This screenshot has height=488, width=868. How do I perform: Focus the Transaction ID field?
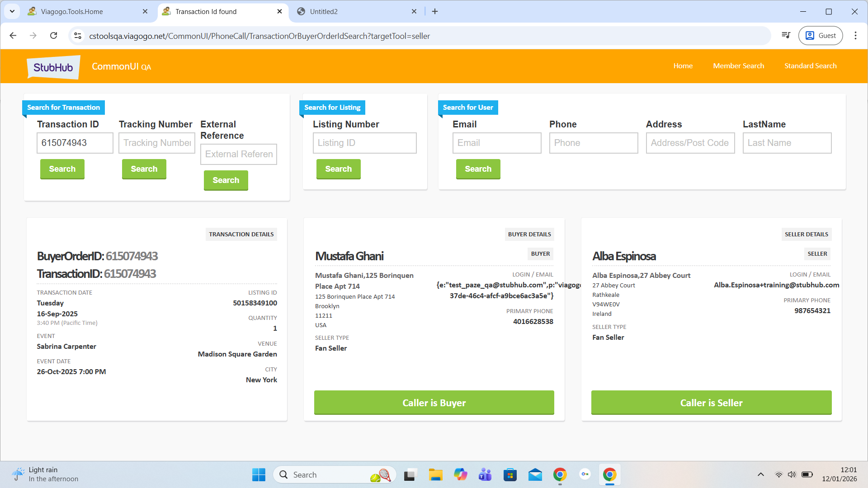(x=75, y=143)
